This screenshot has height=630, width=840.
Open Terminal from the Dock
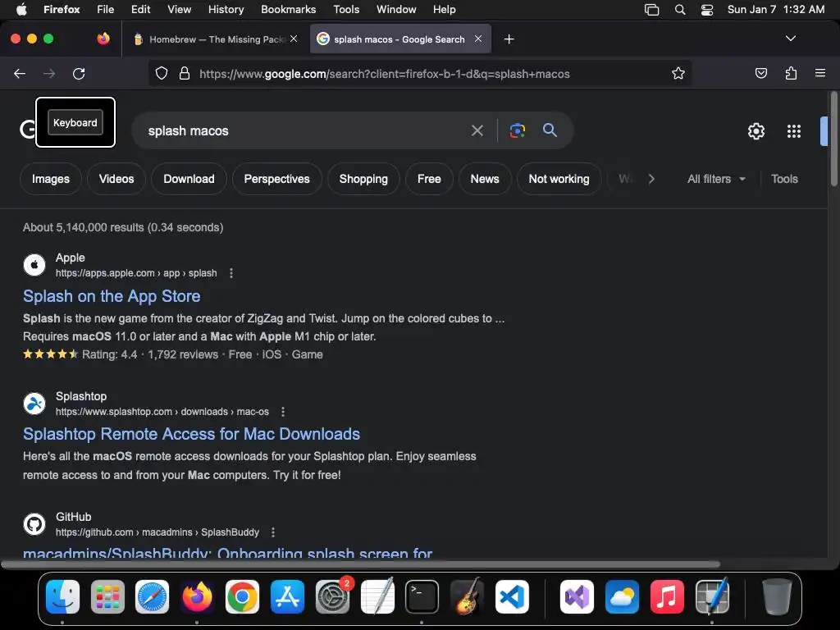[422, 597]
